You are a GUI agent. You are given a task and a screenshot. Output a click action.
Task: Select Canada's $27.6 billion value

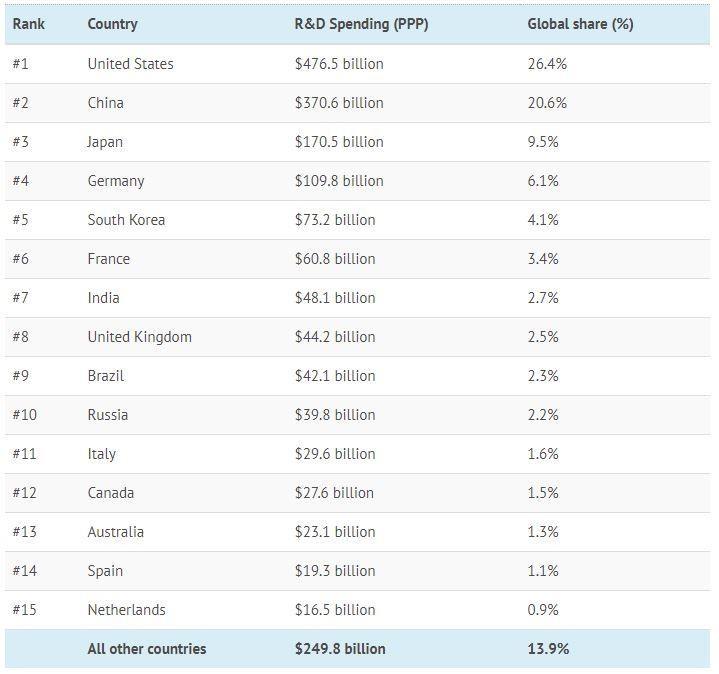[334, 493]
